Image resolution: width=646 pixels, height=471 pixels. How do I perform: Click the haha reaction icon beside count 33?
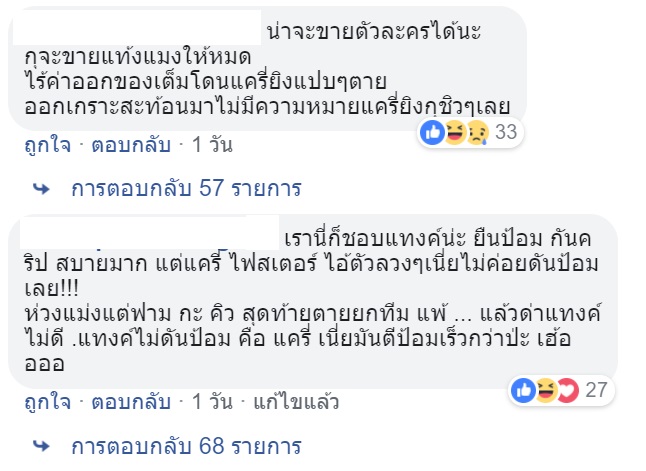pyautogui.click(x=454, y=132)
